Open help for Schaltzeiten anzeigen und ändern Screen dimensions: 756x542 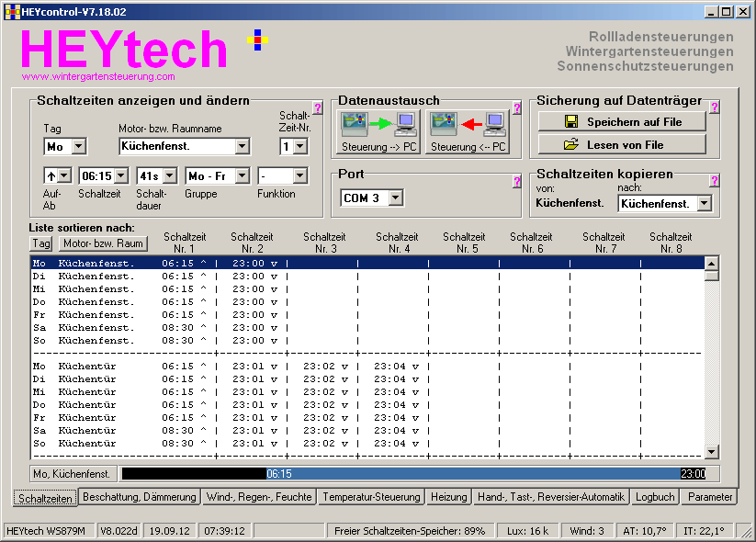(x=317, y=108)
